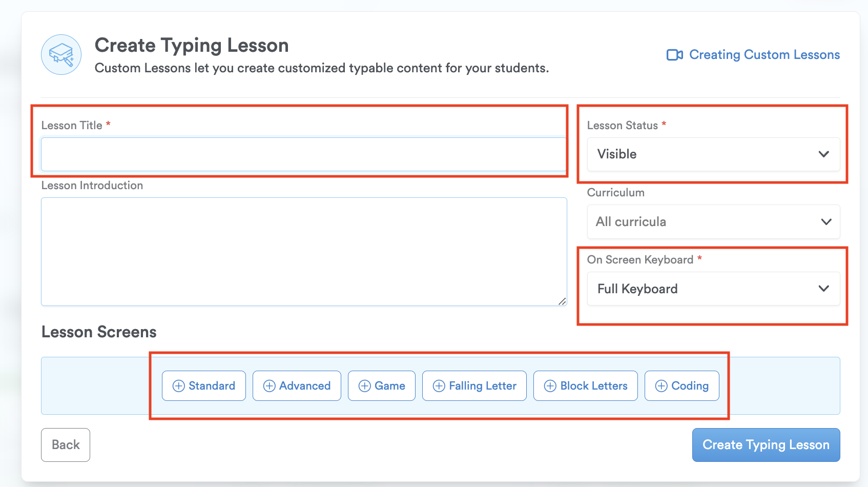Click the Create Typing Lesson button
The width and height of the screenshot is (868, 487).
click(766, 445)
